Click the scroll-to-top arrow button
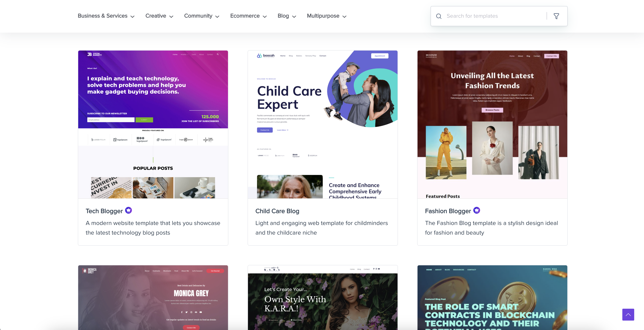 tap(628, 315)
